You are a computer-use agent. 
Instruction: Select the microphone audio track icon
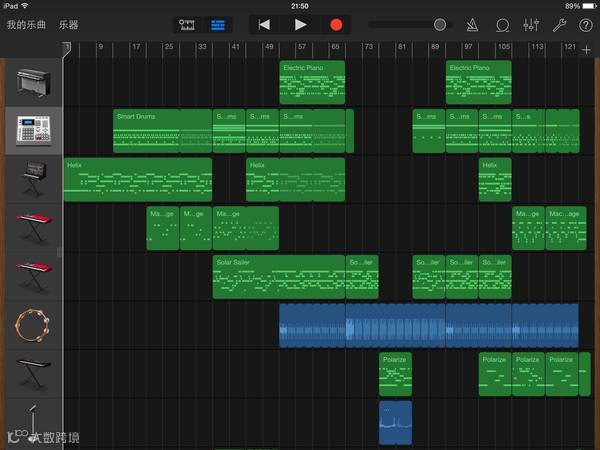[33, 421]
